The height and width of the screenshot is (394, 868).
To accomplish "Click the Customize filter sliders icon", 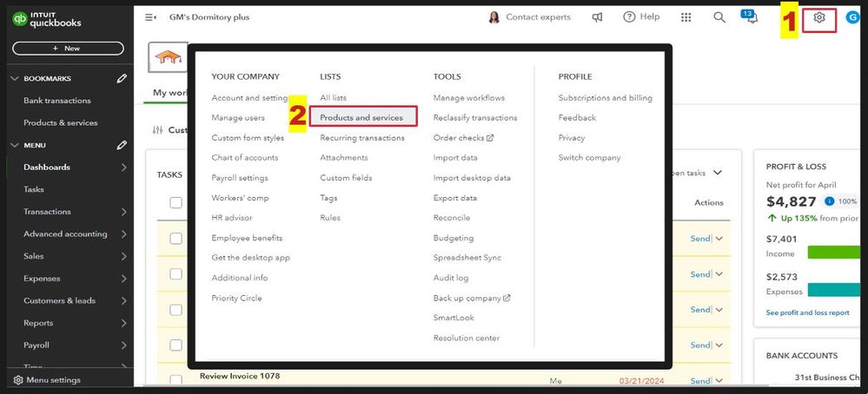I will pos(158,130).
